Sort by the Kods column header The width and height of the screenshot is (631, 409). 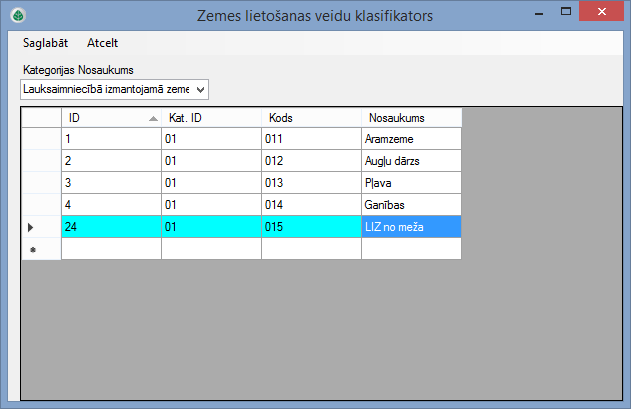(x=311, y=118)
